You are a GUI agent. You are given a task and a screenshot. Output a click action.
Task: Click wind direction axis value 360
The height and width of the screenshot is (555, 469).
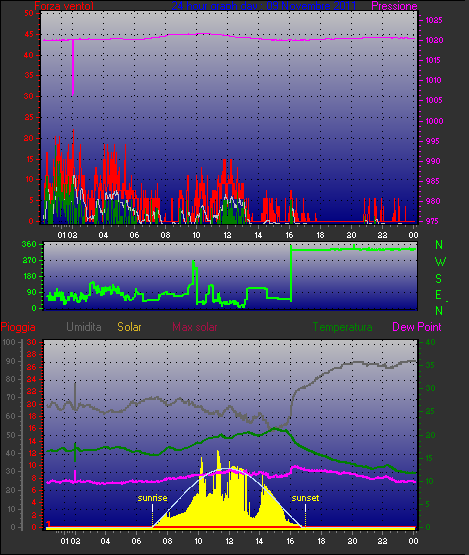tap(29, 244)
